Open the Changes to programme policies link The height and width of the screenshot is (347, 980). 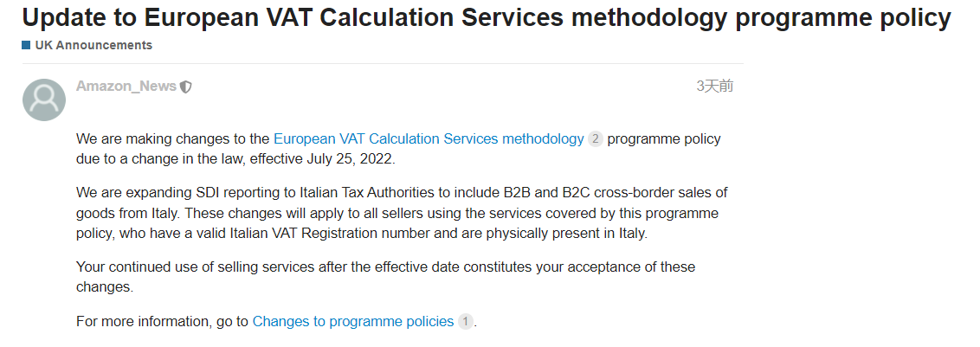click(352, 321)
